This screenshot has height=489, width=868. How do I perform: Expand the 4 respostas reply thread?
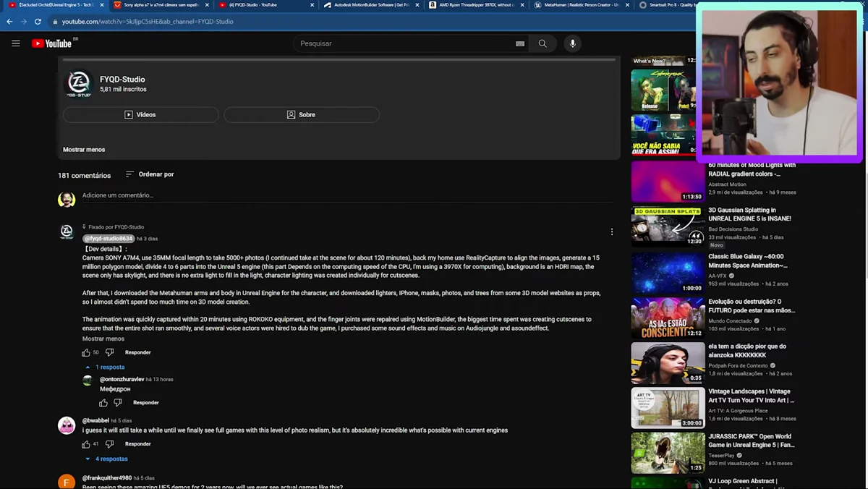coord(106,459)
